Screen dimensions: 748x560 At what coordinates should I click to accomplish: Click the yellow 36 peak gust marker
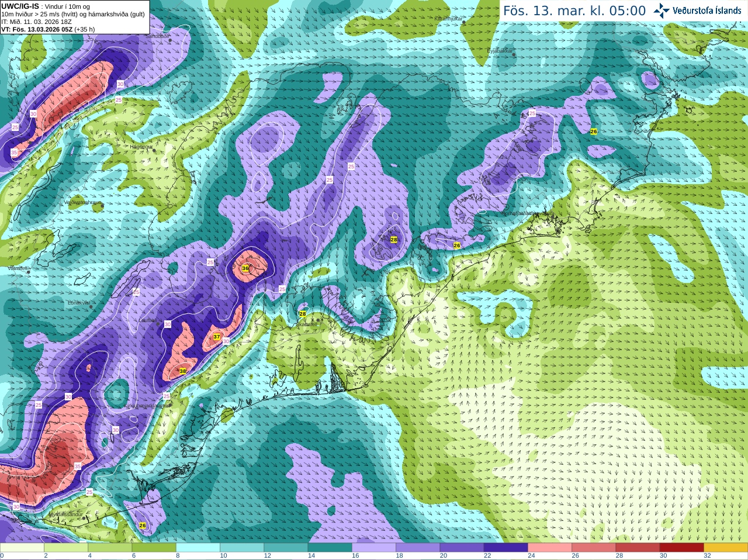(x=245, y=268)
